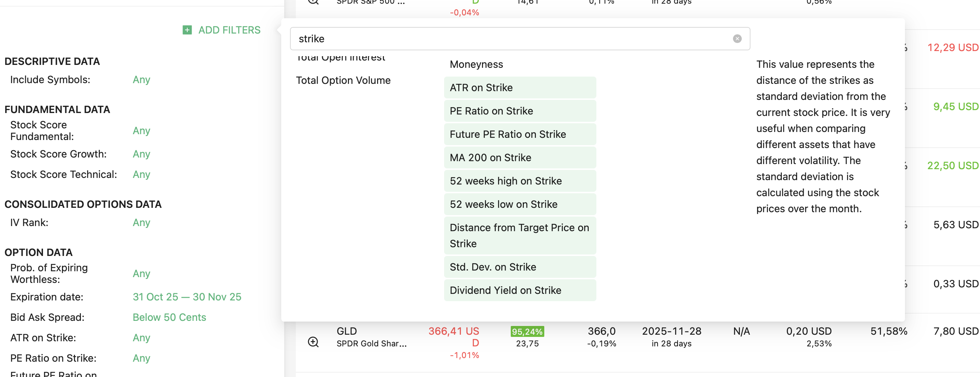Select MA 200 on Strike filter
Screen dimensions: 980x377
tap(519, 158)
